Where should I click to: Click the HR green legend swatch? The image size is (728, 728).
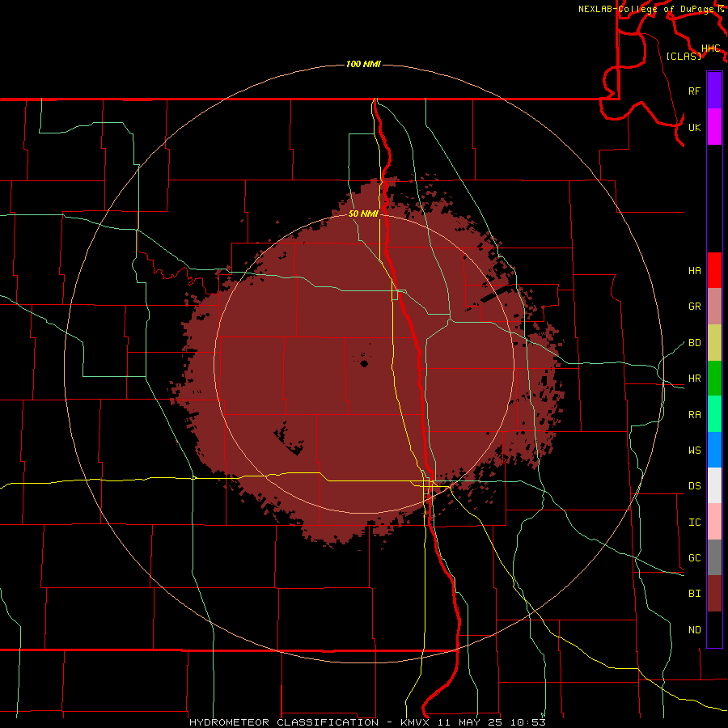tap(714, 378)
